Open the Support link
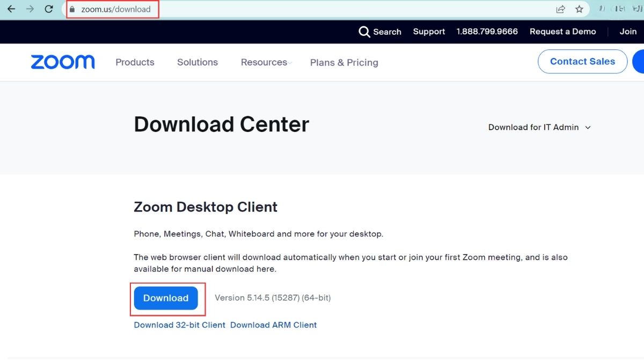 pyautogui.click(x=429, y=32)
